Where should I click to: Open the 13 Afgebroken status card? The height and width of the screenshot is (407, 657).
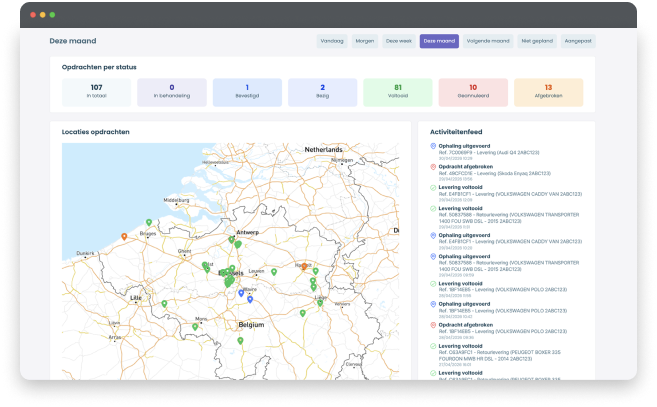[548, 92]
